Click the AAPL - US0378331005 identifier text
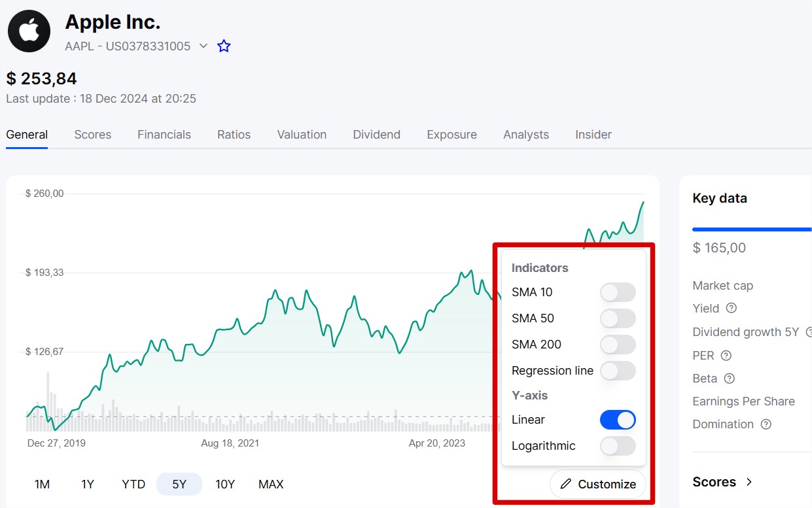The image size is (812, 508). tap(128, 46)
